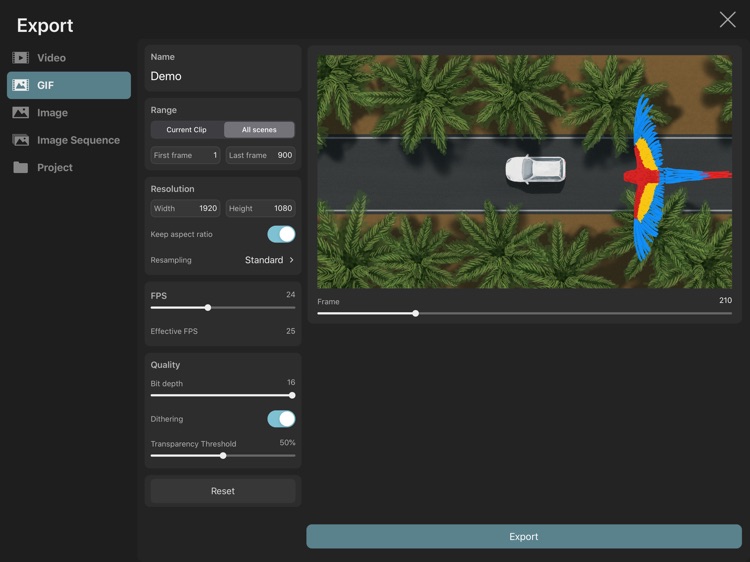The width and height of the screenshot is (750, 562).
Task: Click the Frame preview slider handle
Action: 416,313
